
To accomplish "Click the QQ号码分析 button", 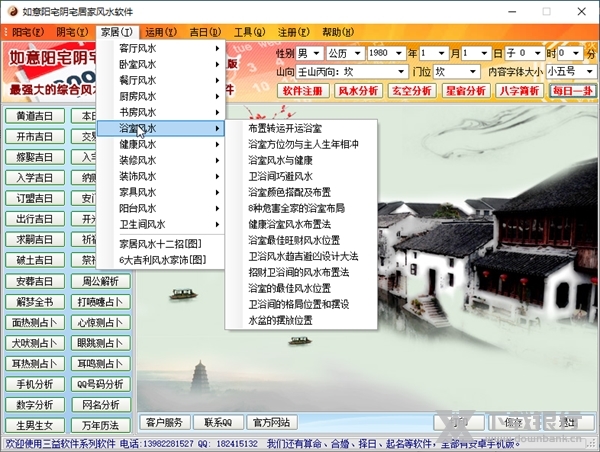I will 101,384.
